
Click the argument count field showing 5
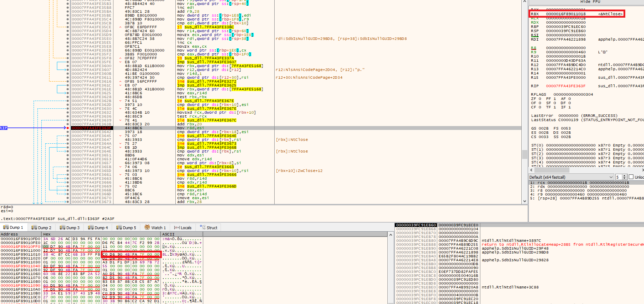tap(619, 177)
